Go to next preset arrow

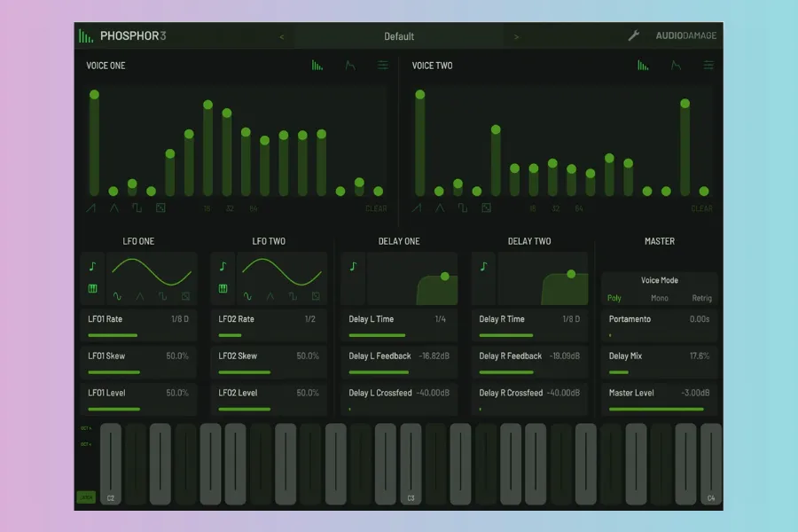517,37
